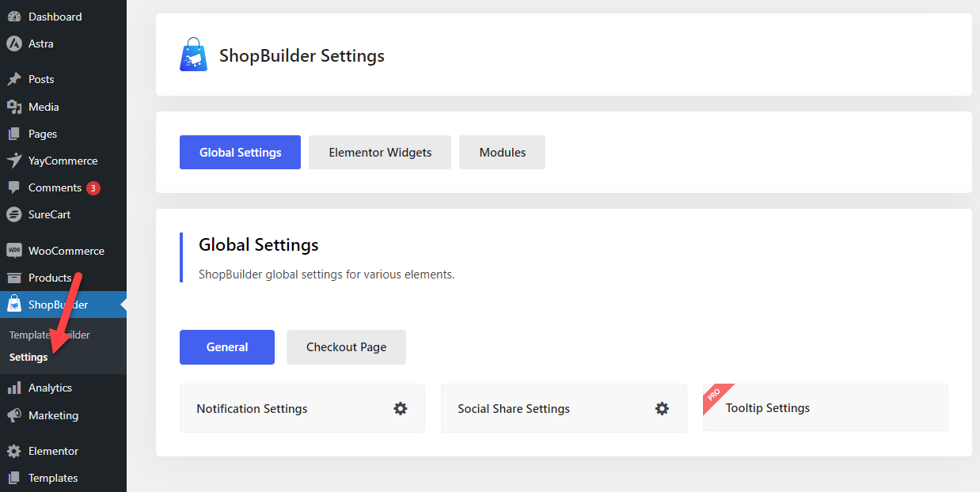This screenshot has height=492, width=980.
Task: Open the Tooltip Settings pro card
Action: pyautogui.click(x=826, y=408)
